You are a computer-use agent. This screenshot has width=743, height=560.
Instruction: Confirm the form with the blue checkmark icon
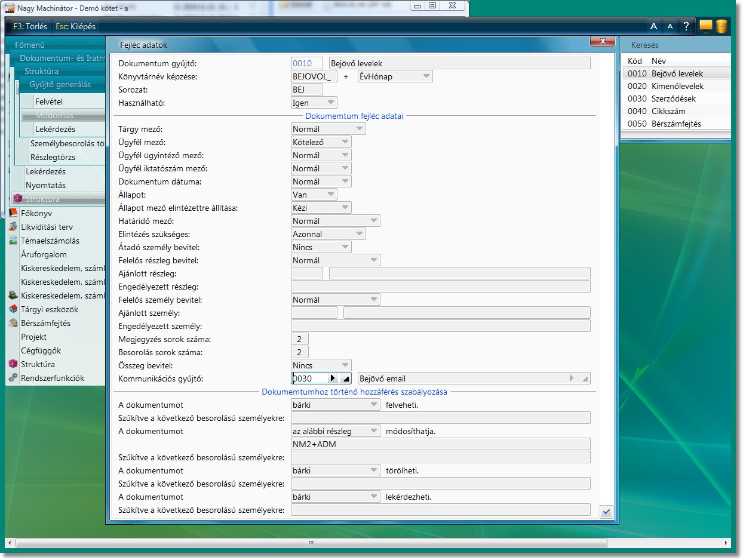[x=606, y=512]
